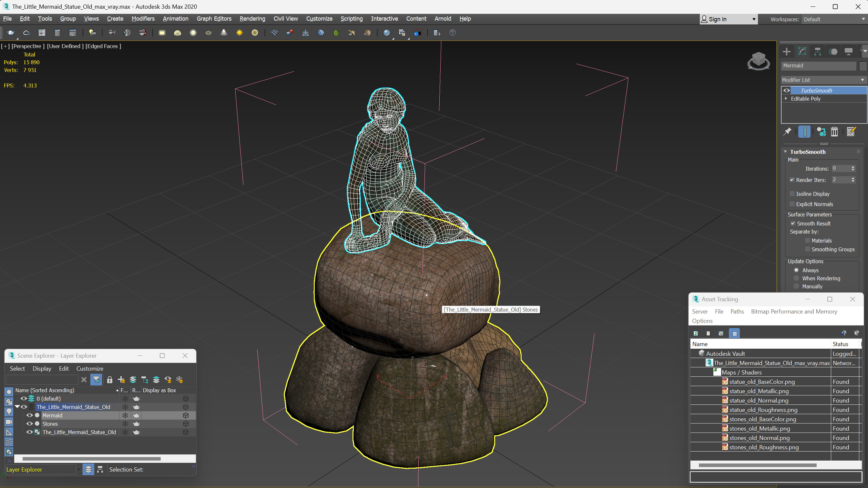This screenshot has width=868, height=488.
Task: Click Make Unique icon in modifier stack tools
Action: pos(821,132)
